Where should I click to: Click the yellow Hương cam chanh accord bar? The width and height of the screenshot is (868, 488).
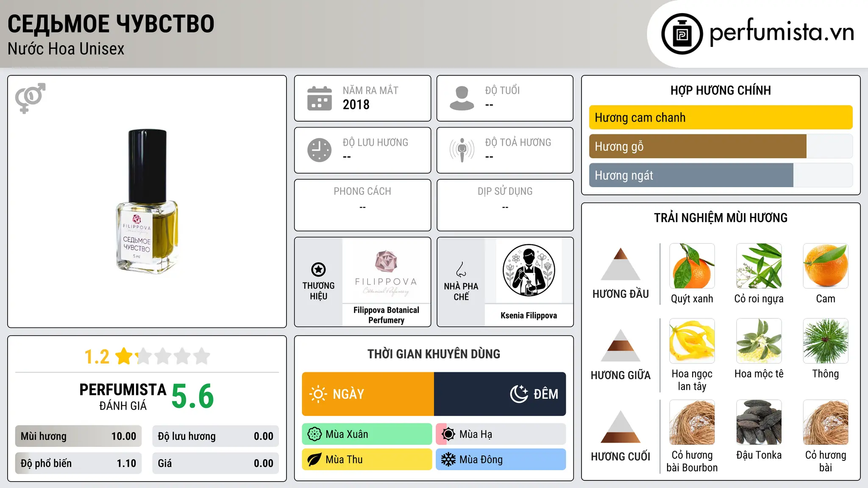coord(721,117)
